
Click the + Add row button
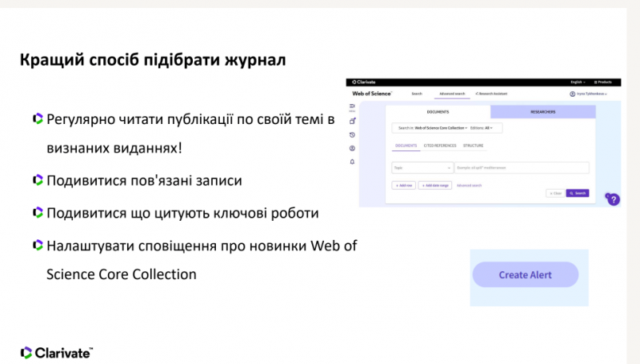404,186
